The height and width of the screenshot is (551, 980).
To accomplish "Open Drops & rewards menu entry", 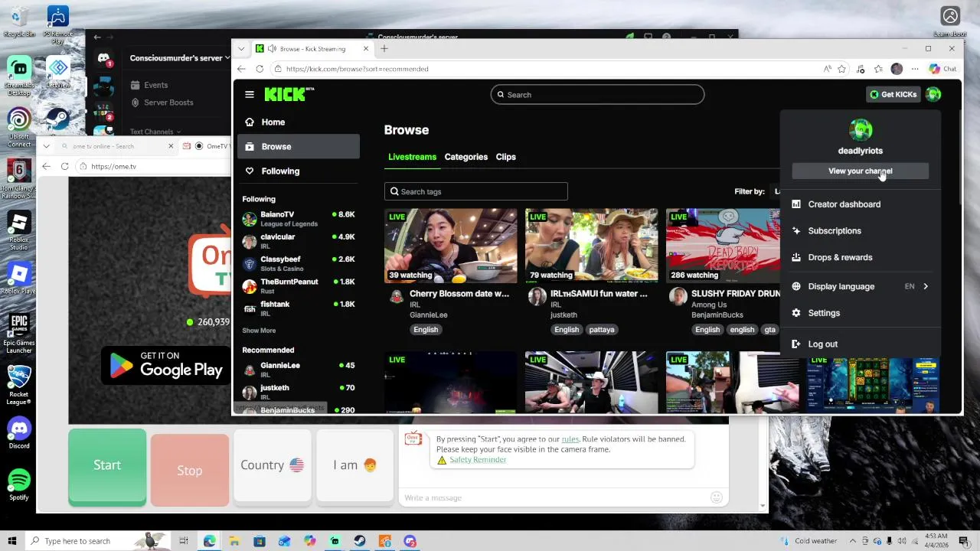I will pyautogui.click(x=860, y=257).
